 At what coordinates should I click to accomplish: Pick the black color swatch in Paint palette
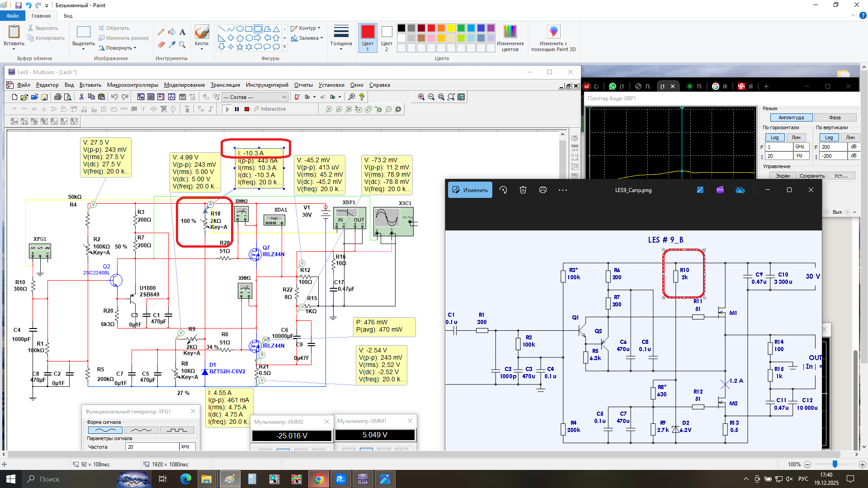(x=401, y=28)
